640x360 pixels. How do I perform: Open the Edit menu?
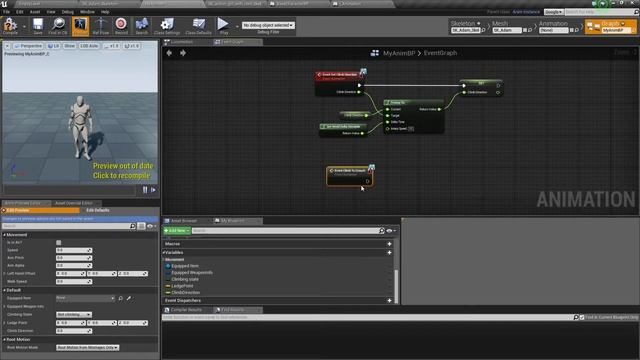click(x=20, y=12)
